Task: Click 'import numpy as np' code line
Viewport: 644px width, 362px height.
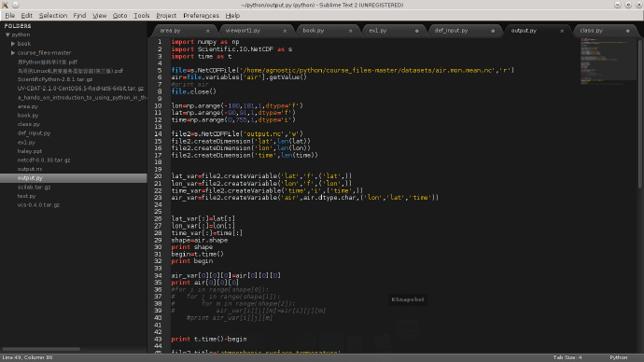Action: pos(205,42)
